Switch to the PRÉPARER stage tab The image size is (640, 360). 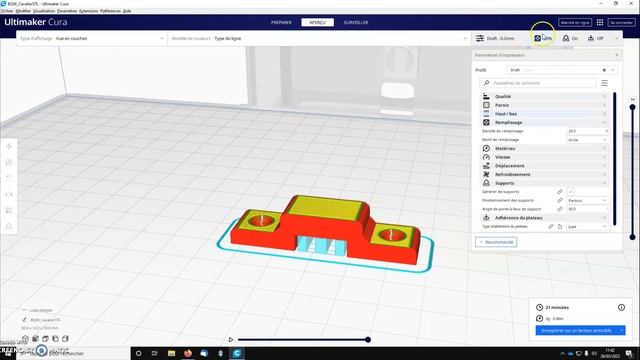[x=282, y=22]
